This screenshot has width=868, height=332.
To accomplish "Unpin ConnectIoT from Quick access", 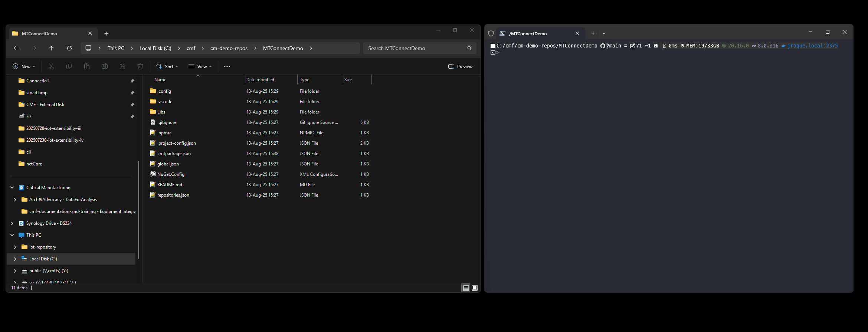I will click(x=132, y=81).
